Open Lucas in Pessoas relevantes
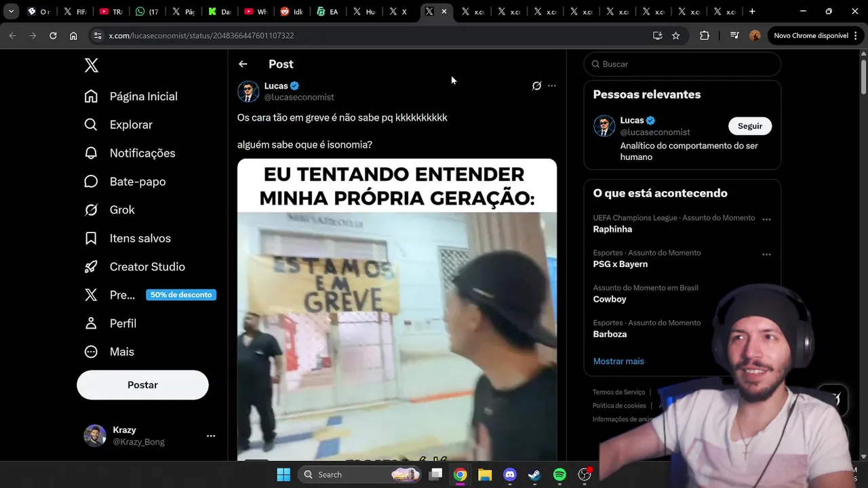The image size is (868, 488). click(x=632, y=121)
